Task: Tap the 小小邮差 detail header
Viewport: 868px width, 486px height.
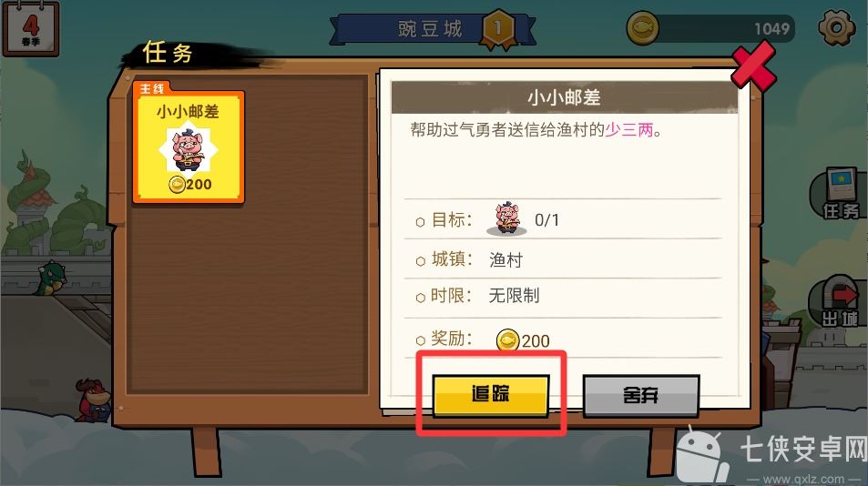Action: (x=564, y=97)
